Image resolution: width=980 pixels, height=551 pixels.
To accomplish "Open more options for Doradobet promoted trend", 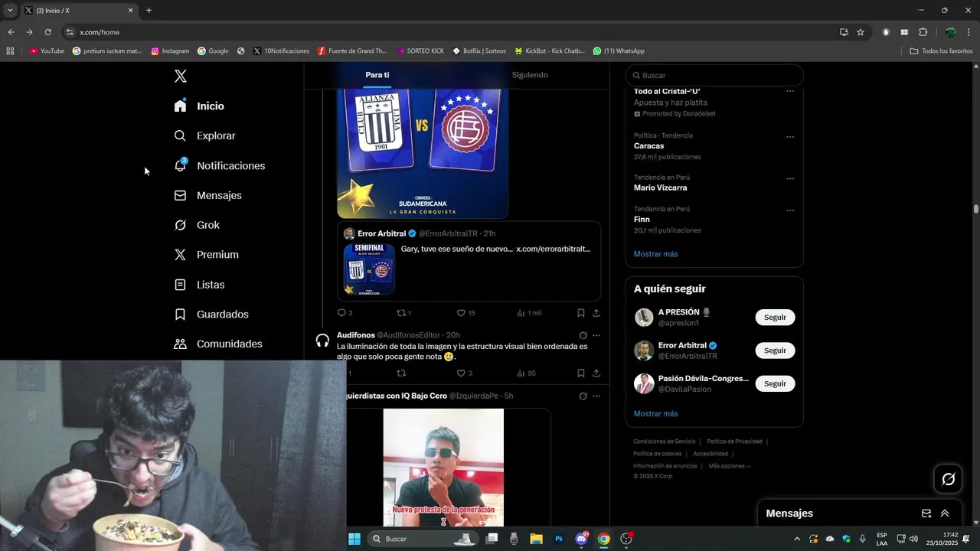I will 790,92.
